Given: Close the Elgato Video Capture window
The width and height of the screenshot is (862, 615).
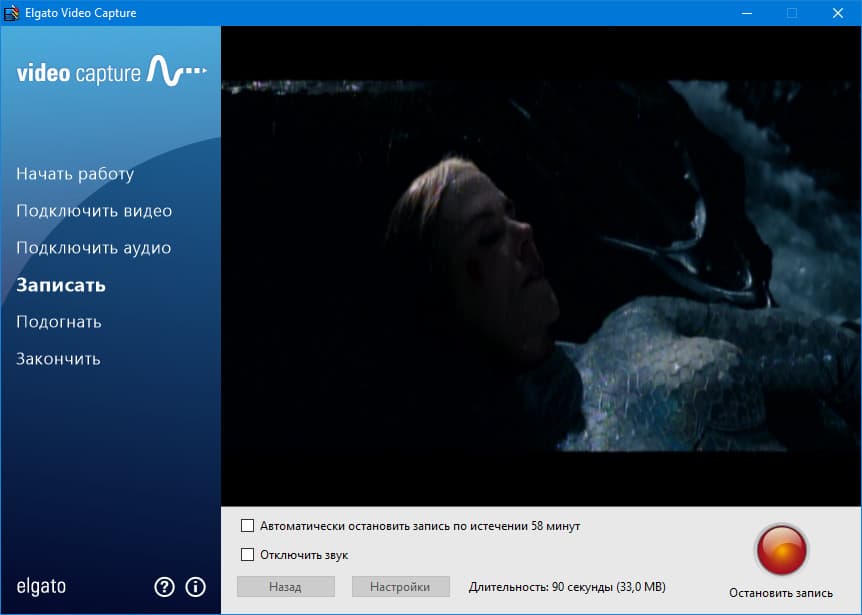Looking at the screenshot, I should pyautogui.click(x=838, y=13).
